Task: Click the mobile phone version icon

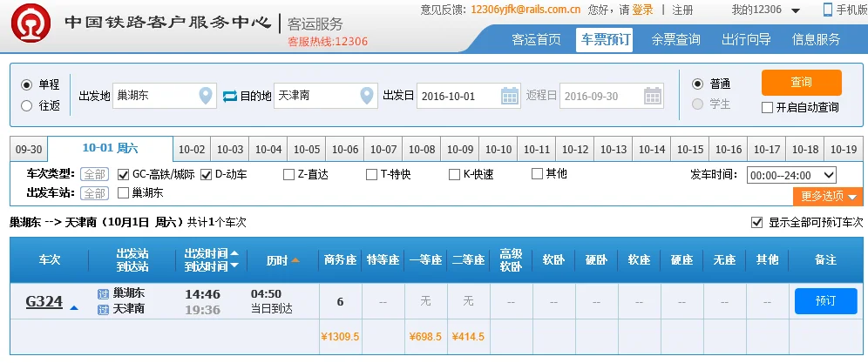Action: pyautogui.click(x=828, y=10)
